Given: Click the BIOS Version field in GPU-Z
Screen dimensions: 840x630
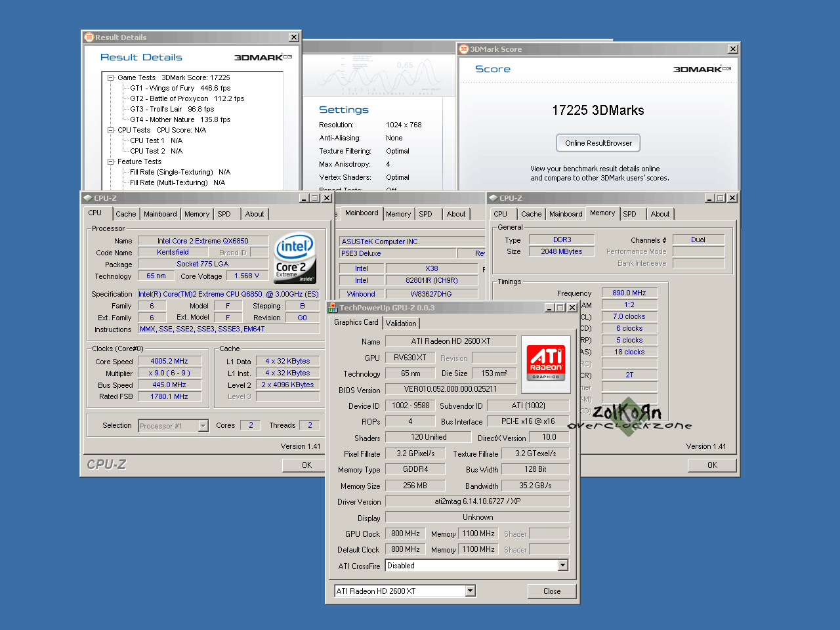Looking at the screenshot, I should pos(451,389).
